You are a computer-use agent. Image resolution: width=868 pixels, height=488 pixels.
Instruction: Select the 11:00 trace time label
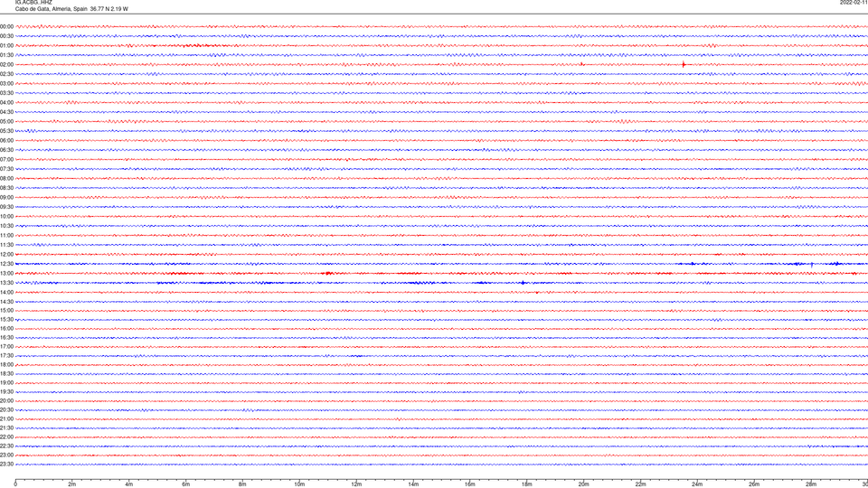6,236
